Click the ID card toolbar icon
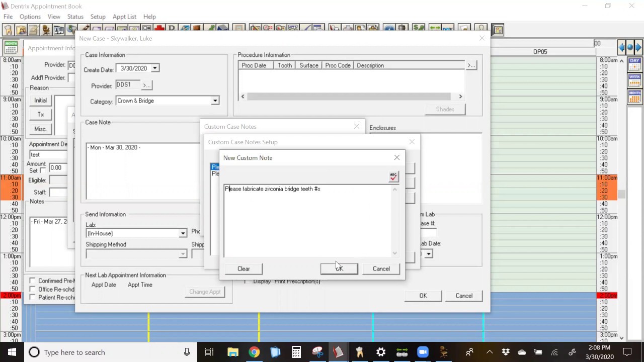The width and height of the screenshot is (644, 362). click(58, 30)
